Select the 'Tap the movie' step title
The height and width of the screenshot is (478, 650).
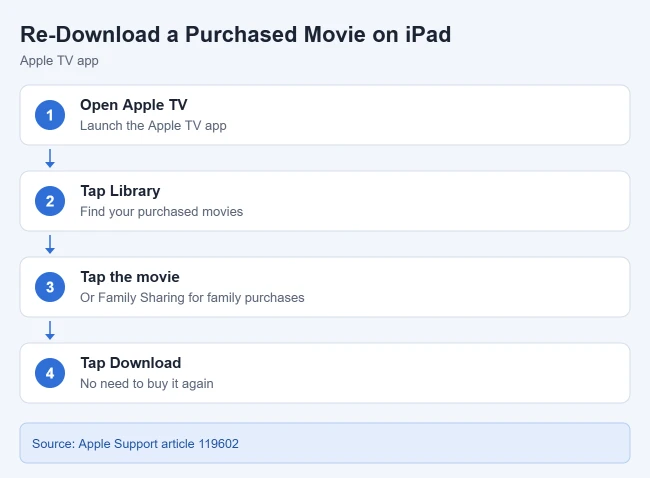tap(130, 277)
